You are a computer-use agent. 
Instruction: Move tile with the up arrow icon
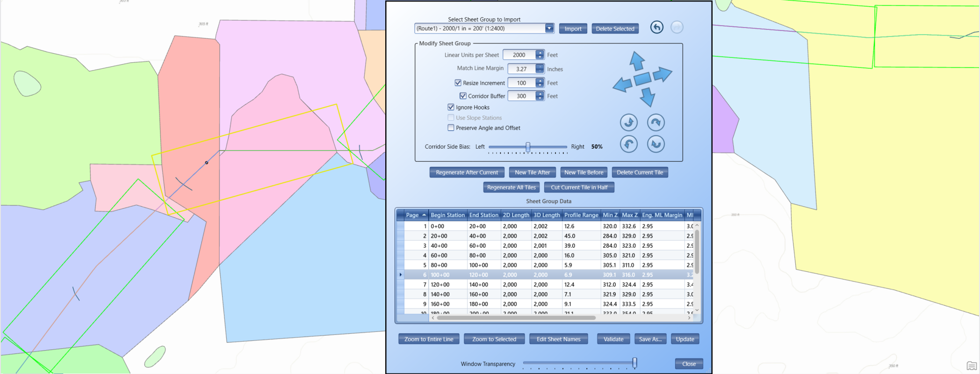click(637, 61)
